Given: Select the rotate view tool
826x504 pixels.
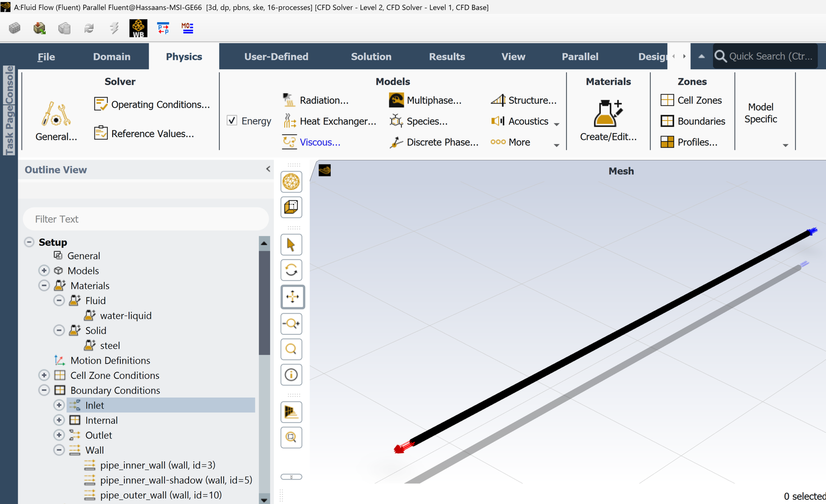Looking at the screenshot, I should (x=291, y=270).
